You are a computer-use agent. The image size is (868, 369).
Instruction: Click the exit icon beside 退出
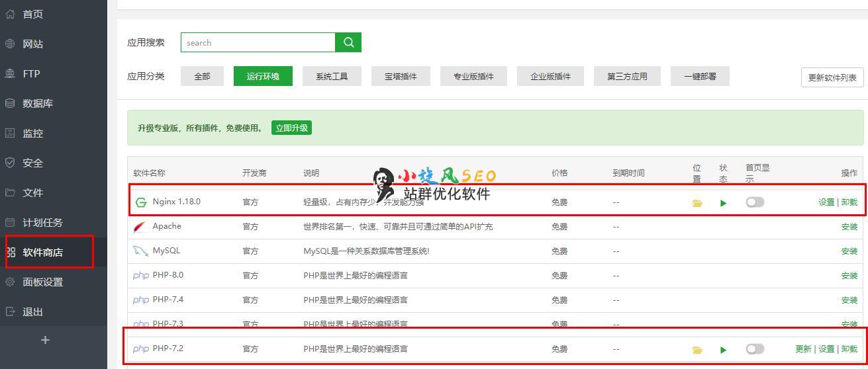[10, 311]
